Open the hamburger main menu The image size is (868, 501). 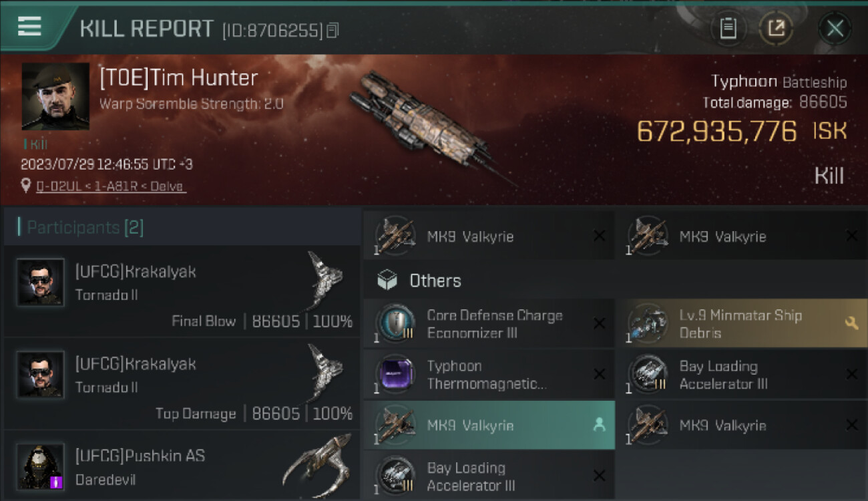(x=30, y=26)
